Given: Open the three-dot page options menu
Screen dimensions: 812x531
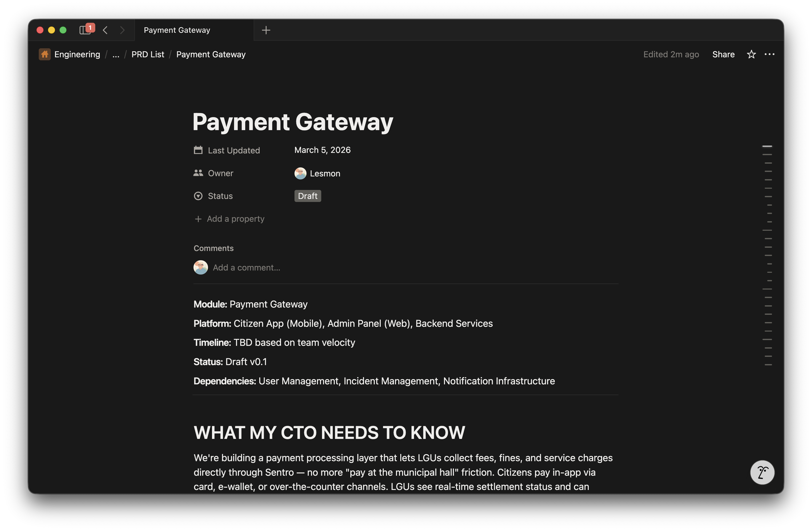Looking at the screenshot, I should coord(769,54).
